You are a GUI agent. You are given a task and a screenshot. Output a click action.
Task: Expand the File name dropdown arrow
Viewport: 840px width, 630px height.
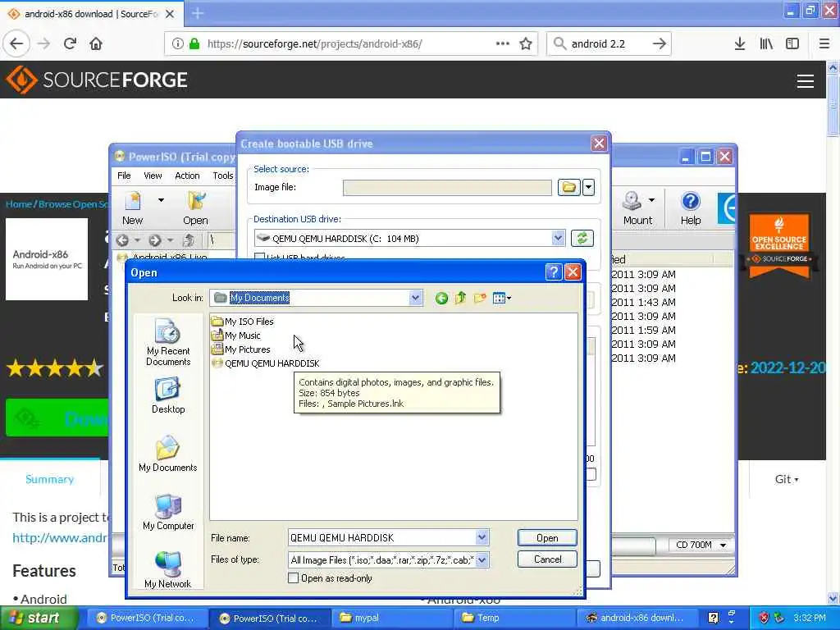pos(482,537)
